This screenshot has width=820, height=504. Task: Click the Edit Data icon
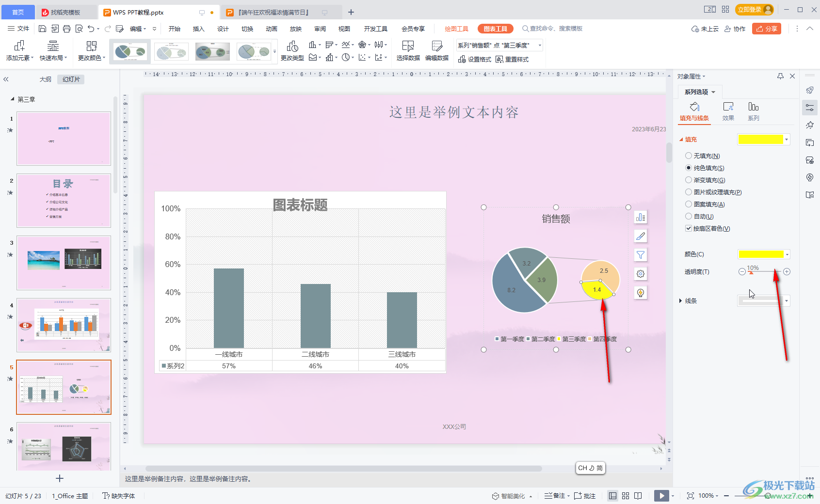(x=437, y=51)
